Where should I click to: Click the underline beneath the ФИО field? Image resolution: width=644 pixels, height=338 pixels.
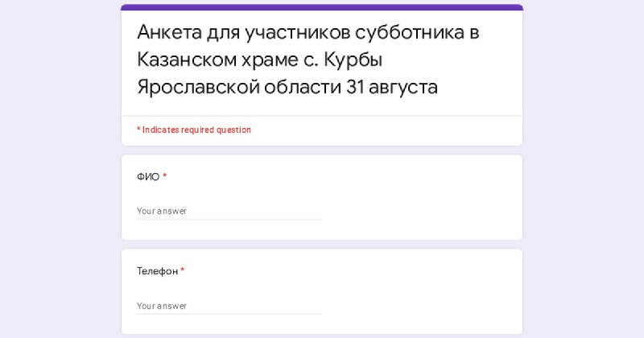(x=229, y=220)
